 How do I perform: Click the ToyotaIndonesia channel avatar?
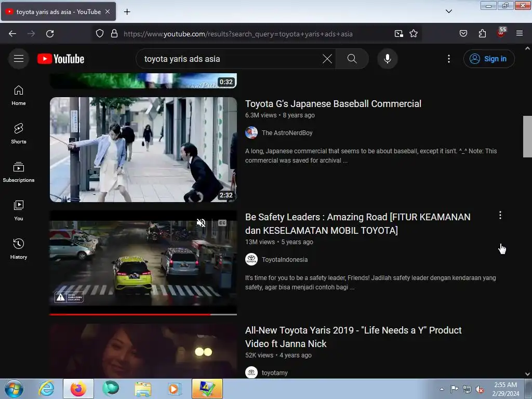point(251,260)
